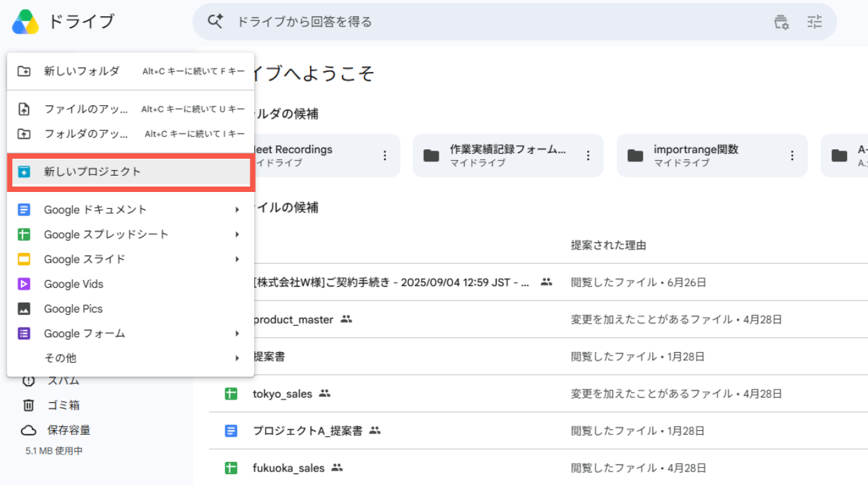
Task: Expand the Google ドキュメント submenu arrow
Action: [x=237, y=210]
